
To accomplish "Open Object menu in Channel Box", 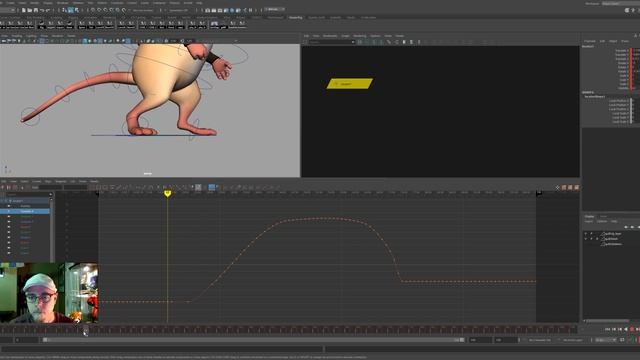I will (613, 41).
